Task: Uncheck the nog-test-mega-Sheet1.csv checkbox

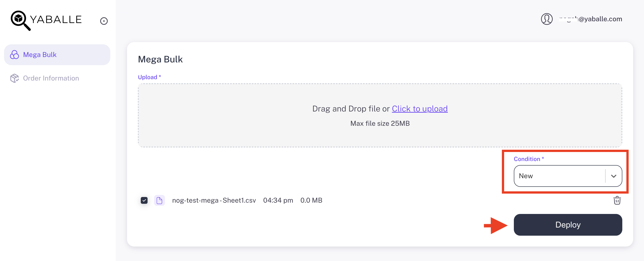Action: (x=144, y=200)
